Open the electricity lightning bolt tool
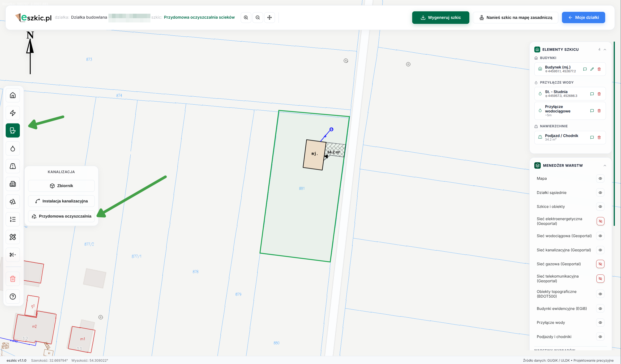The image size is (621, 364). click(x=13, y=113)
